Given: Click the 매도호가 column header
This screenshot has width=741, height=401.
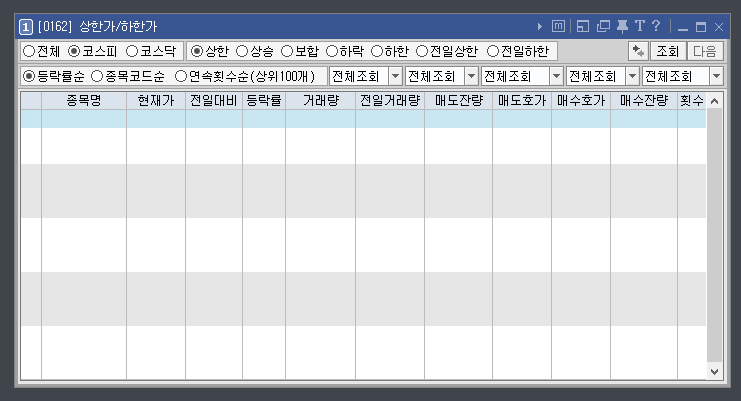Looking at the screenshot, I should pyautogui.click(x=522, y=101).
